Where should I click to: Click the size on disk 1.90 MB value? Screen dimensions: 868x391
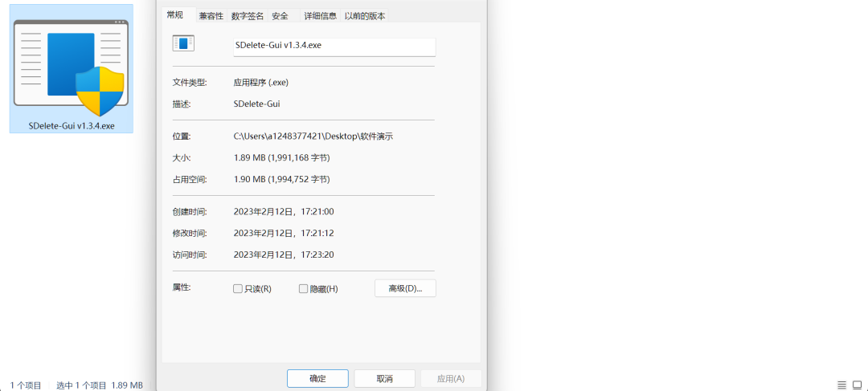(282, 180)
